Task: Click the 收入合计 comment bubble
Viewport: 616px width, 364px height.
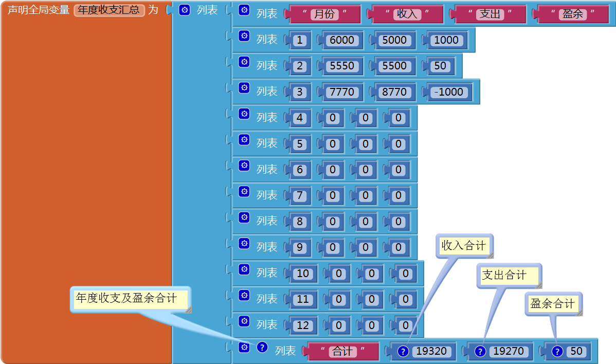Action: (x=464, y=246)
